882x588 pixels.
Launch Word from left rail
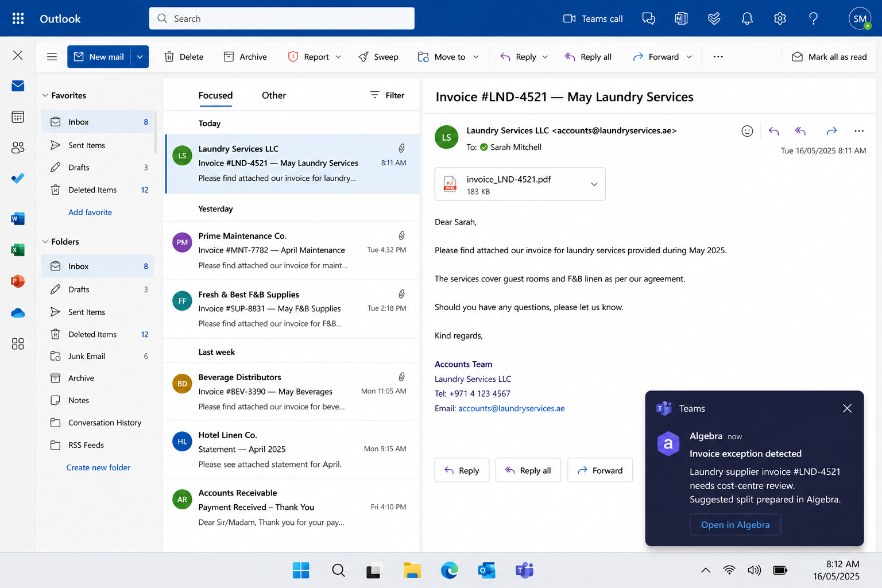coord(18,219)
